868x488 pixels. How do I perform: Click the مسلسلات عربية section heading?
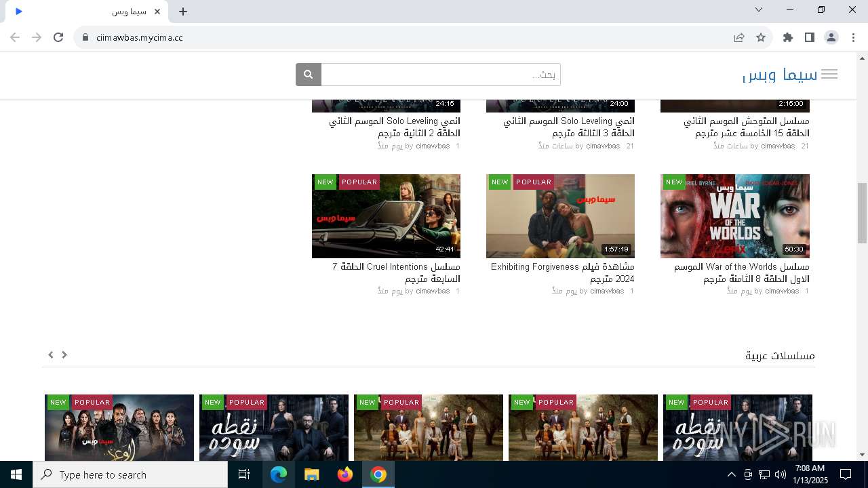780,355
